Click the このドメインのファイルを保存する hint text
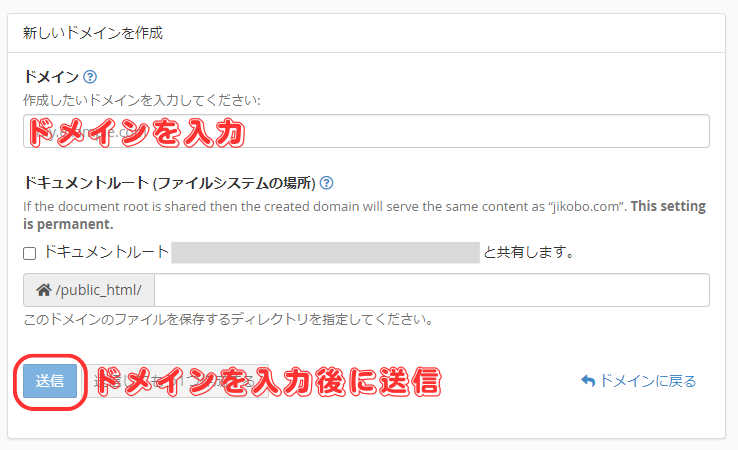The height and width of the screenshot is (450, 738). pyautogui.click(x=229, y=320)
